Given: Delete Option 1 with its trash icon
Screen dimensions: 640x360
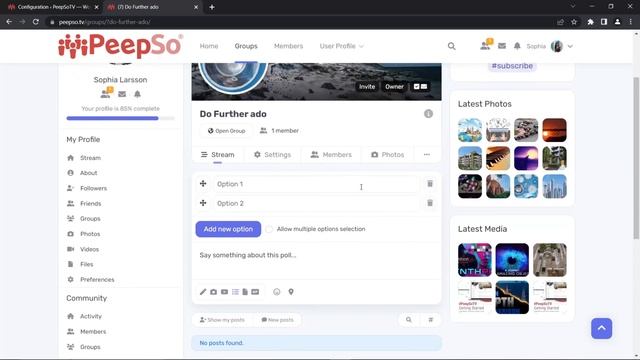Looking at the screenshot, I should point(430,184).
